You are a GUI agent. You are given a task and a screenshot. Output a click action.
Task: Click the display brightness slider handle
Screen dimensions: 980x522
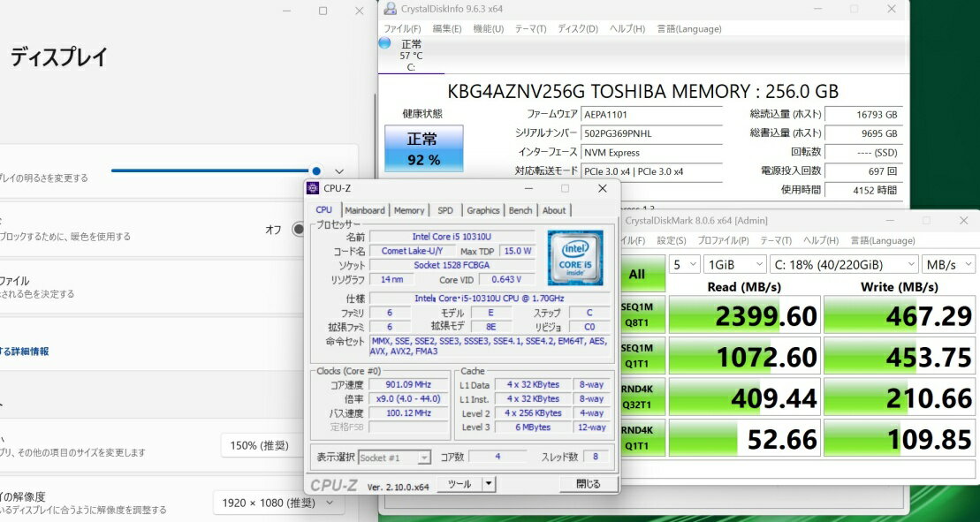316,170
